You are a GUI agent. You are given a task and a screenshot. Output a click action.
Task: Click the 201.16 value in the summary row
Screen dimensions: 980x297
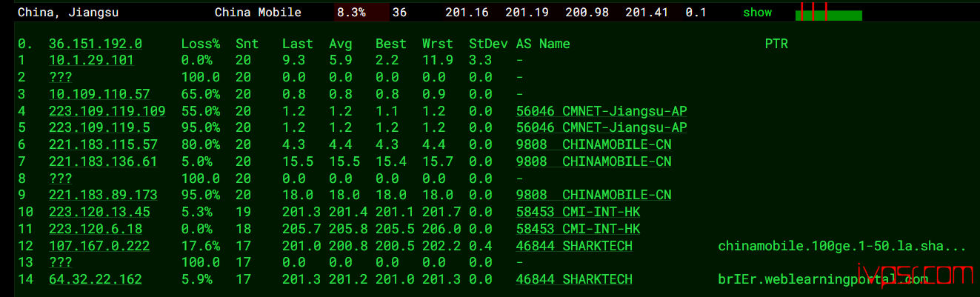[x=467, y=13]
